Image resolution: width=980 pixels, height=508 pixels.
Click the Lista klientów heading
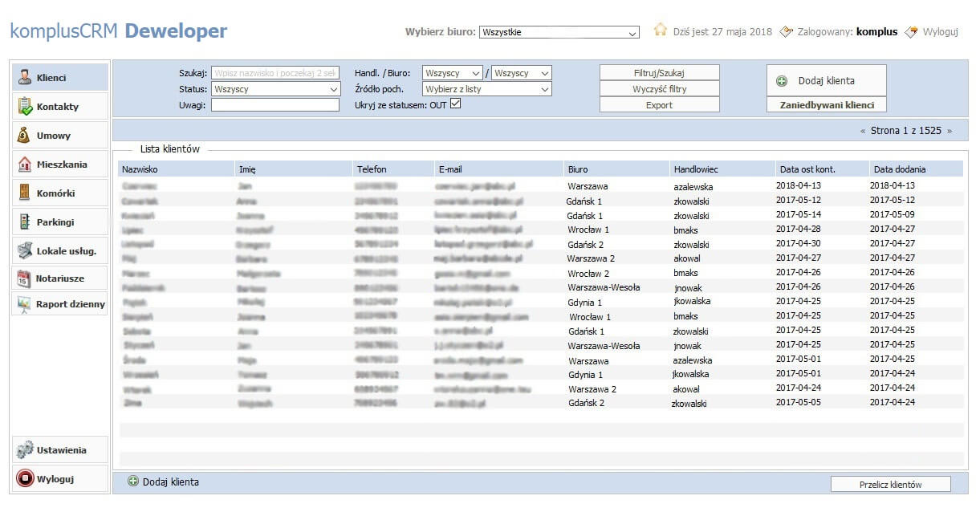pyautogui.click(x=170, y=148)
